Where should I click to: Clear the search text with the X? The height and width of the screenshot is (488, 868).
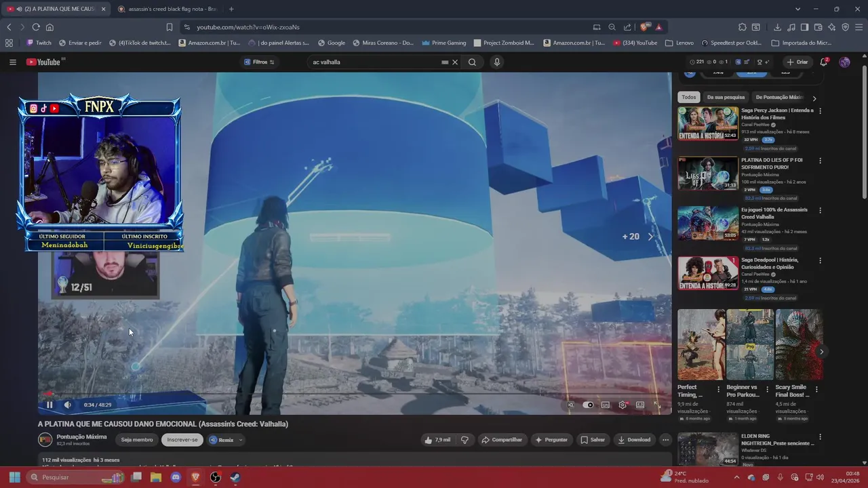click(x=455, y=62)
